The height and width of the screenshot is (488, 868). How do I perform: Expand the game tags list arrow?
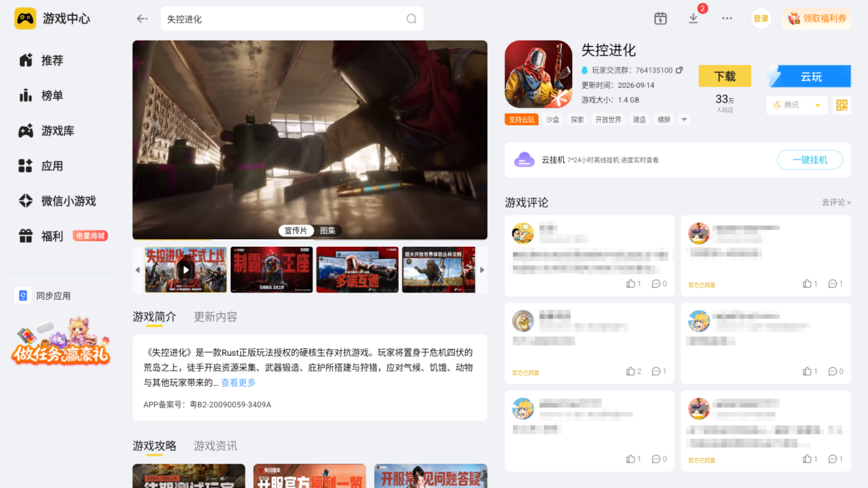tap(684, 120)
